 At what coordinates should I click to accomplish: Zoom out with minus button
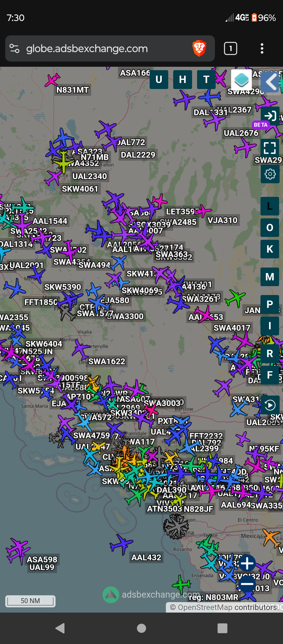click(x=247, y=584)
